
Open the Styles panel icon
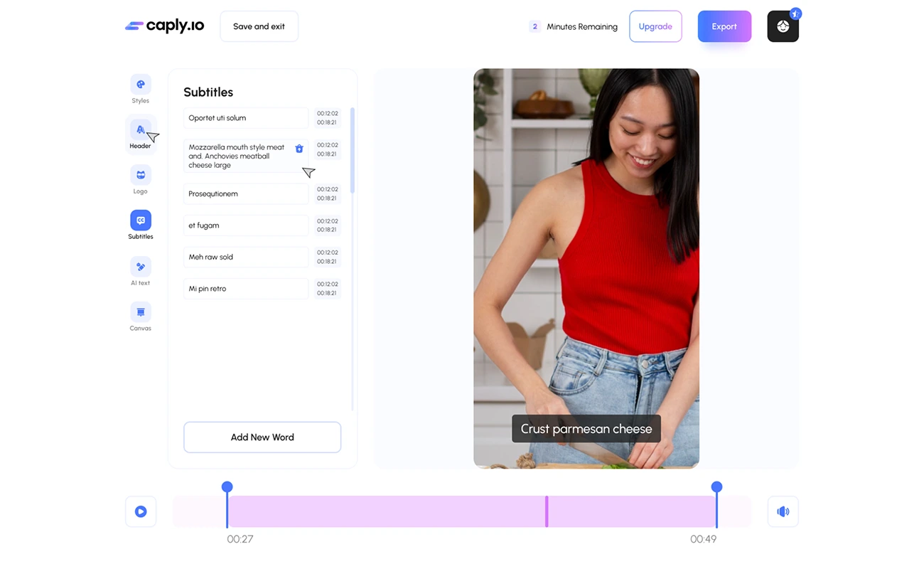[x=141, y=85]
